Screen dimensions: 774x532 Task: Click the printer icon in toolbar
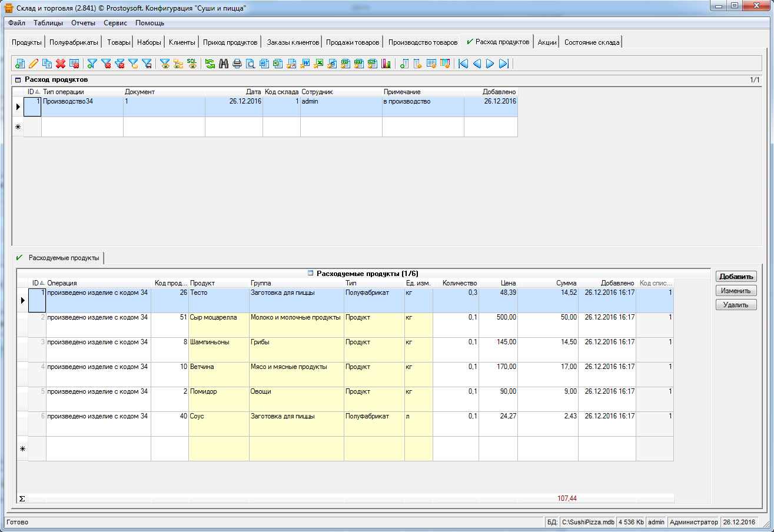[237, 64]
